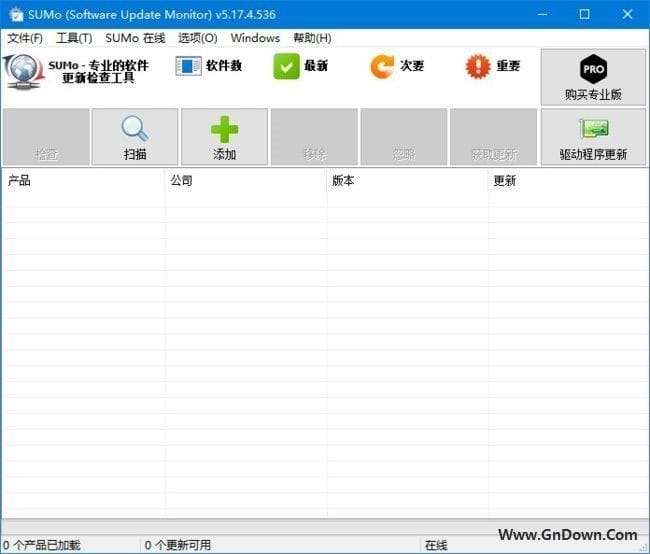Click the blue 软件数 software count icon
650x554 pixels.
click(x=188, y=67)
